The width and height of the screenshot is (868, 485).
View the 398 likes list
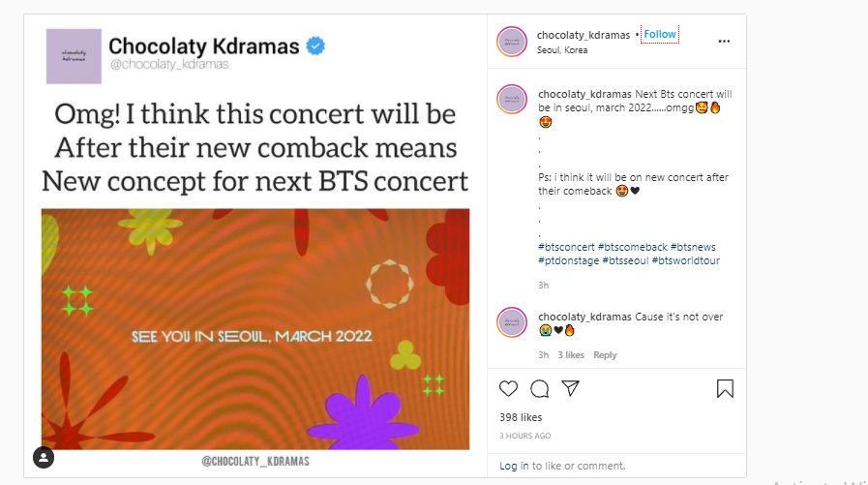(518, 417)
